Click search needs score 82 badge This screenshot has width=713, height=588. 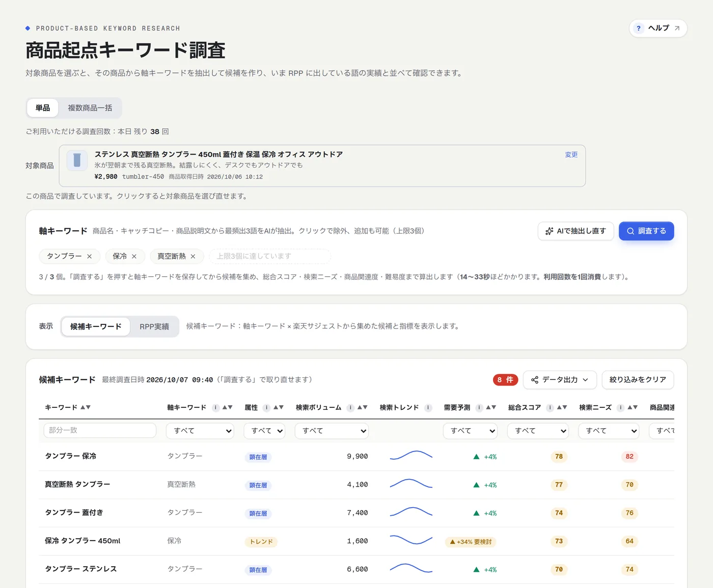[629, 457]
